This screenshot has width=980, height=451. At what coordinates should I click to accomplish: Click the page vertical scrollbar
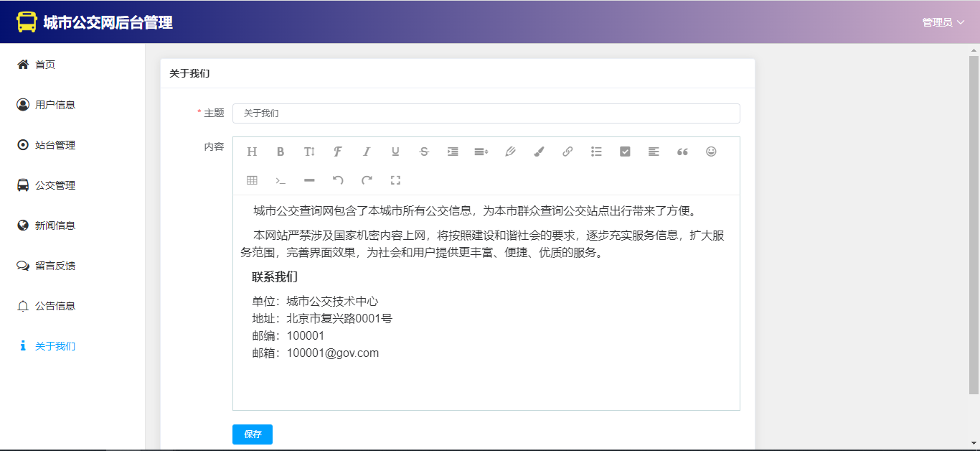974,224
